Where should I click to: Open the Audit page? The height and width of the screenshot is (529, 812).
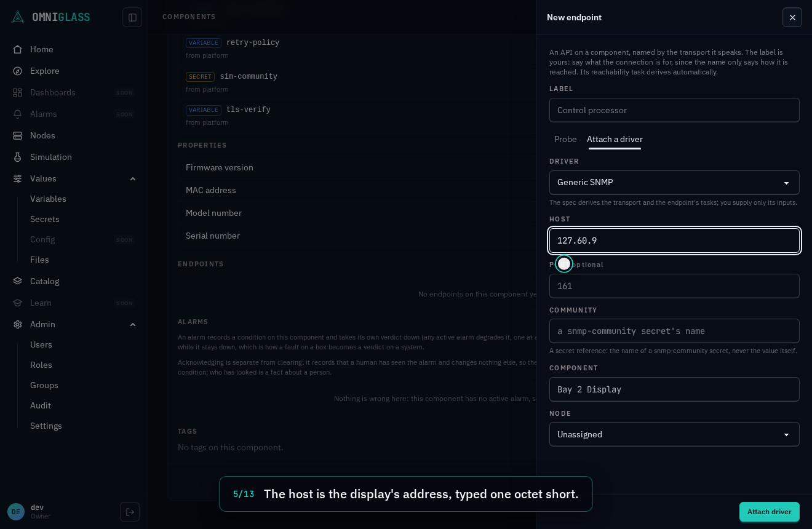pyautogui.click(x=41, y=405)
